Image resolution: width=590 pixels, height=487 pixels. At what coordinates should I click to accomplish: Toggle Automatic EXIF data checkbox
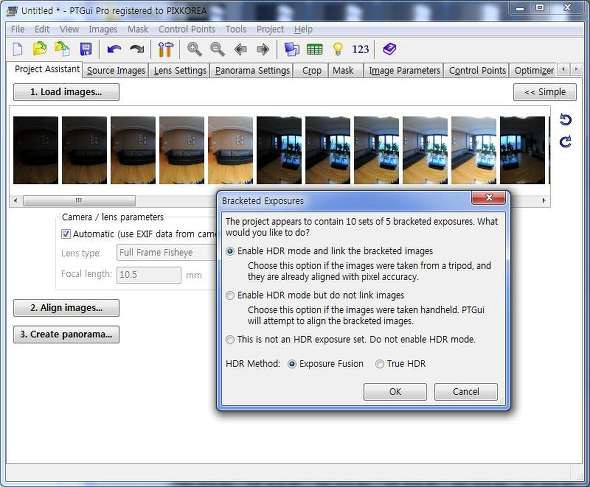[x=66, y=234]
